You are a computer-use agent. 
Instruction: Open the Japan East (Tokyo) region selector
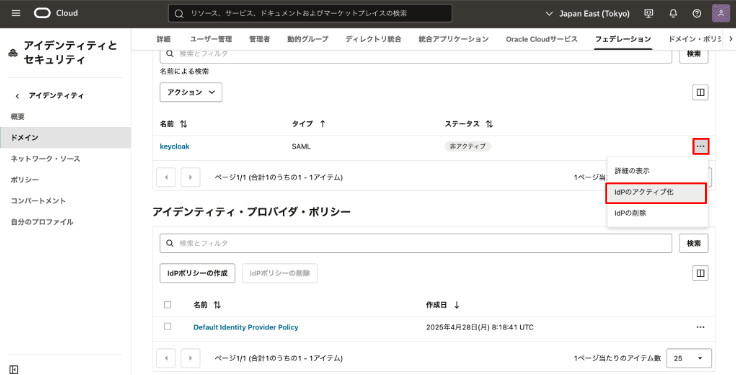pyautogui.click(x=587, y=14)
